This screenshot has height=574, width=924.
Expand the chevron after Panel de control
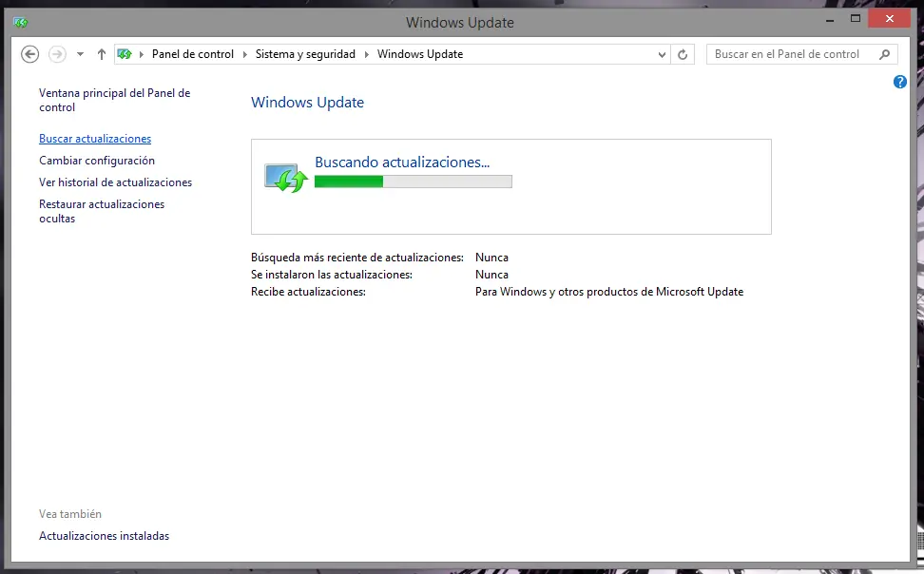[x=245, y=54]
